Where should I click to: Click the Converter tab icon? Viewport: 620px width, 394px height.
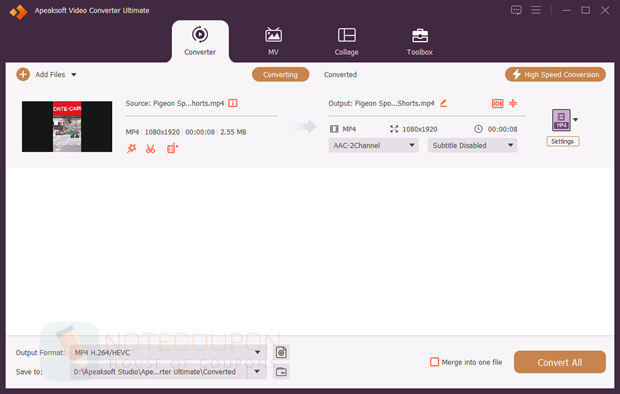200,34
